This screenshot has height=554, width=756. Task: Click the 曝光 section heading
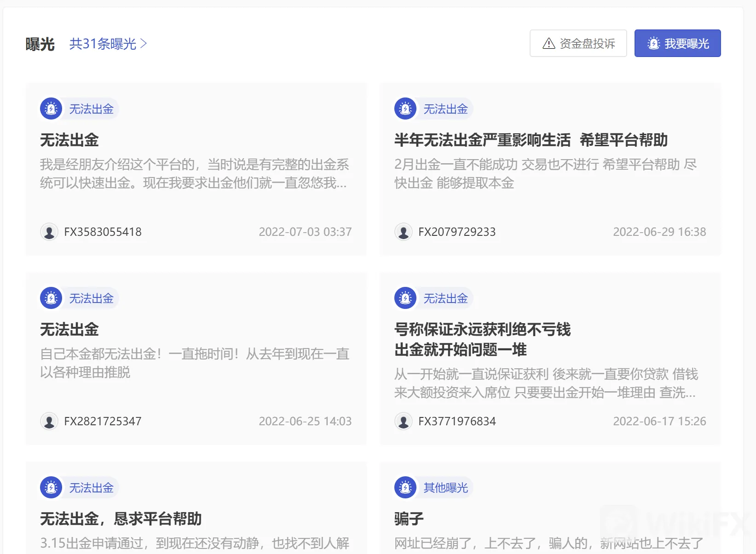40,44
